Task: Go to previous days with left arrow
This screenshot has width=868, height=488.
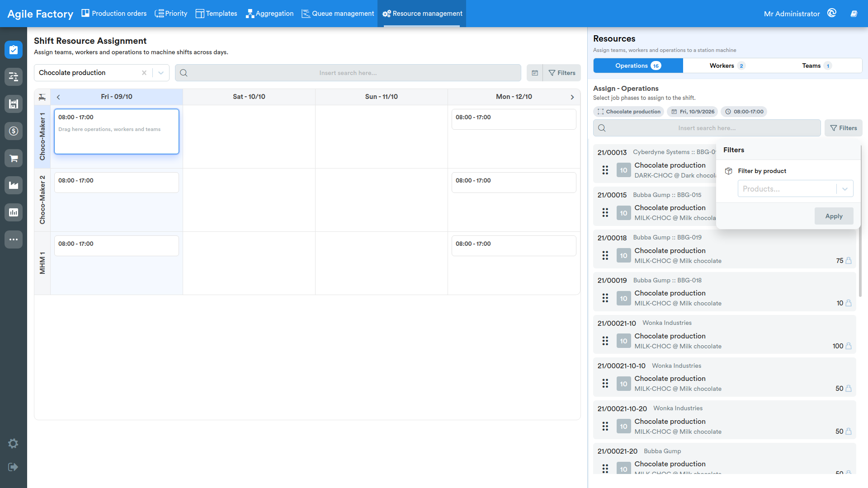Action: point(58,97)
